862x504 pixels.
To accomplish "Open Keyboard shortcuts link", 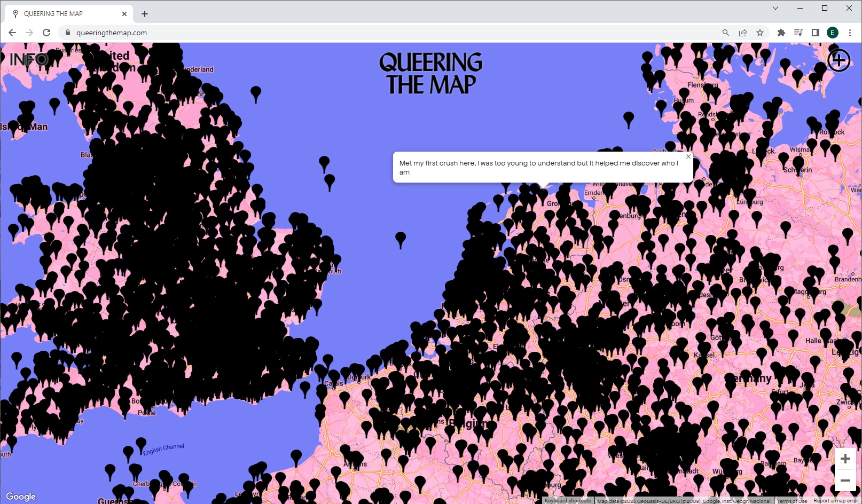I will click(x=568, y=501).
